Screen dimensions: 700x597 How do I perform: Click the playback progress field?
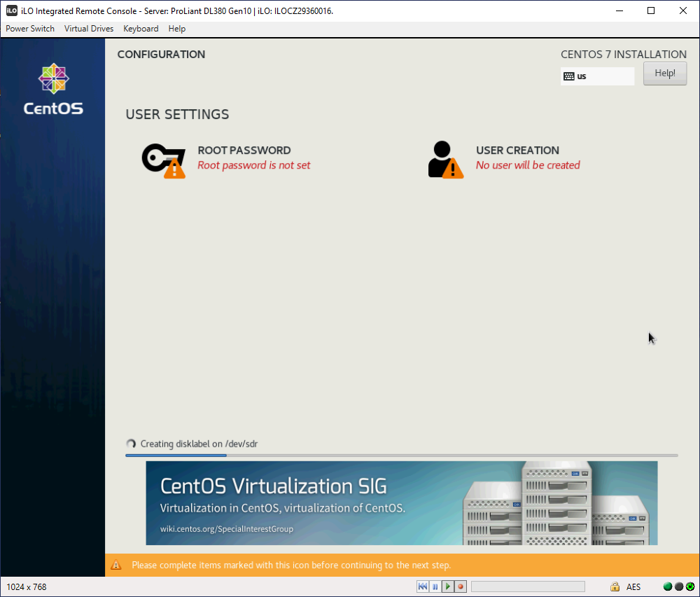click(528, 587)
